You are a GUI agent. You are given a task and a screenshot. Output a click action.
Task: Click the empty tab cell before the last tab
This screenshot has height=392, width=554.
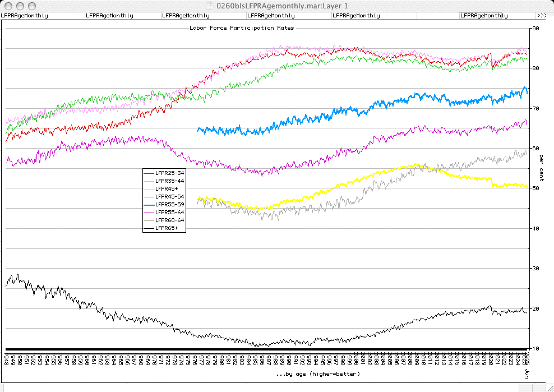pos(438,16)
